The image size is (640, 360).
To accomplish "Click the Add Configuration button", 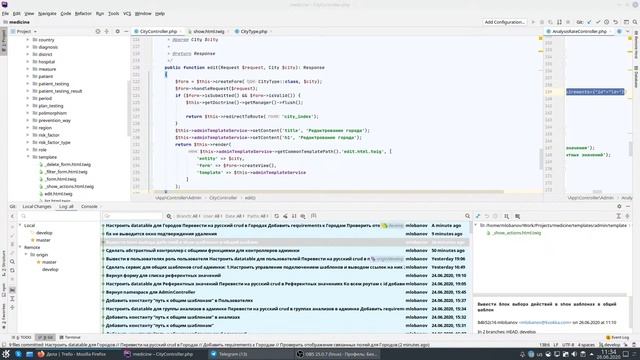I will 504,22.
